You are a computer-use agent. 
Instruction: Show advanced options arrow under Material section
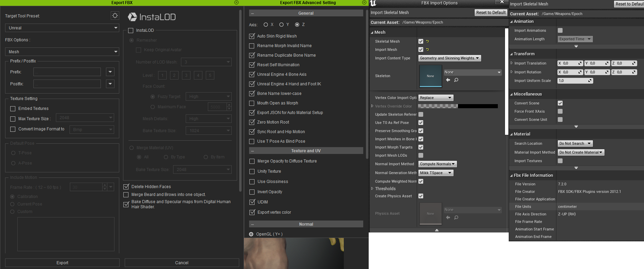[576, 168]
